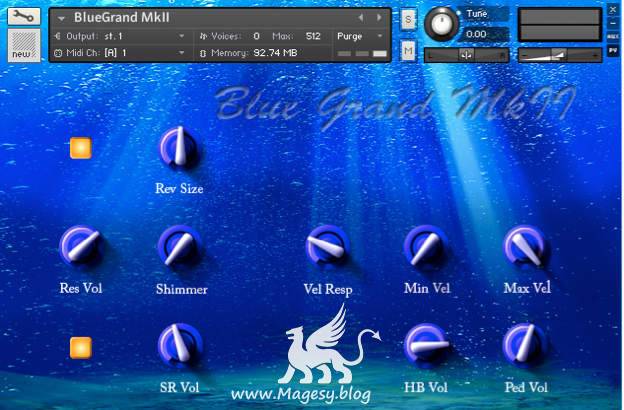Collapse instrument header with arrow beside BlueGrand MkII
The height and width of the screenshot is (410, 624).
61,18
